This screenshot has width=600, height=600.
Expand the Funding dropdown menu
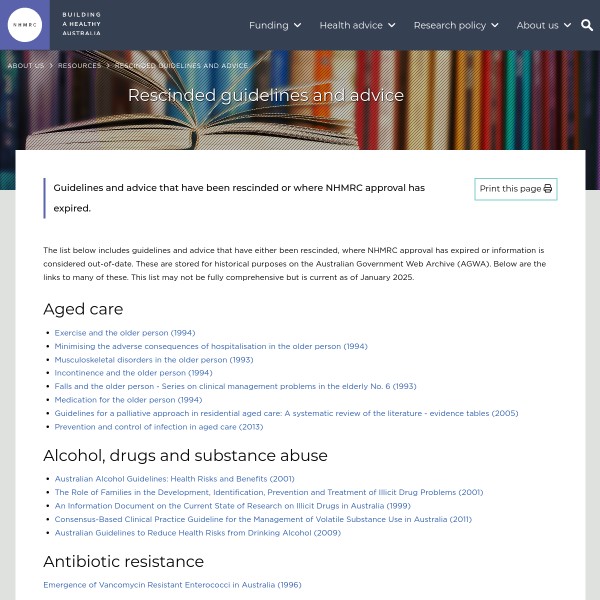[275, 25]
